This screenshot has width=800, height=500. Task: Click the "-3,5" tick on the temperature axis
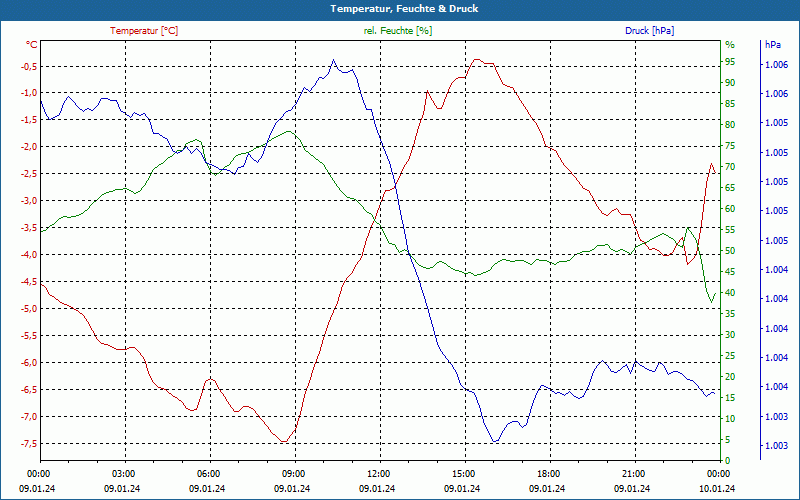(x=29, y=228)
